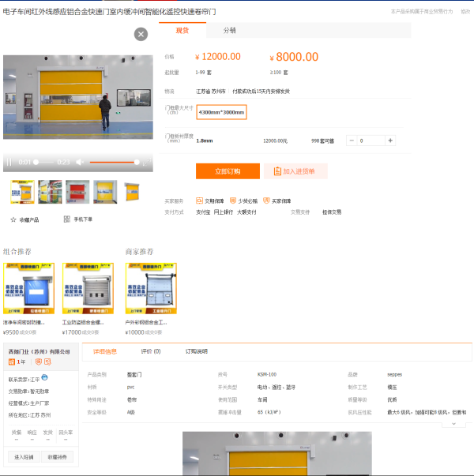Screen dimensions: 474x476
Task: Open 手机下单 link
Action: coord(83,219)
